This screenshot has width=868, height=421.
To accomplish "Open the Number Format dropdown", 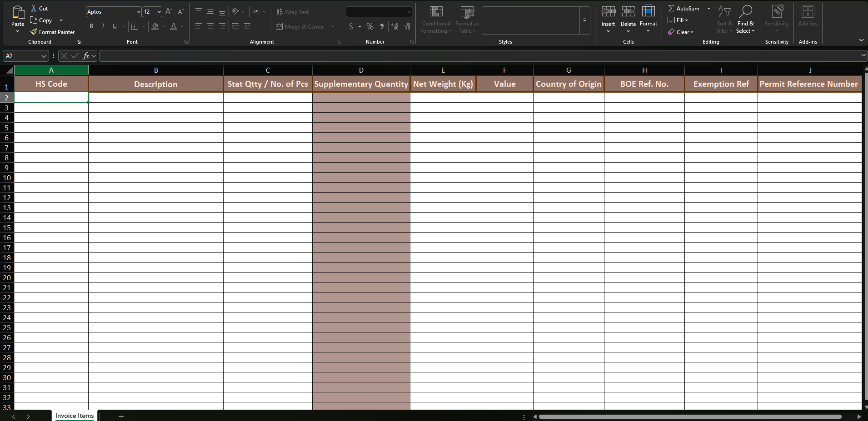I will (409, 12).
